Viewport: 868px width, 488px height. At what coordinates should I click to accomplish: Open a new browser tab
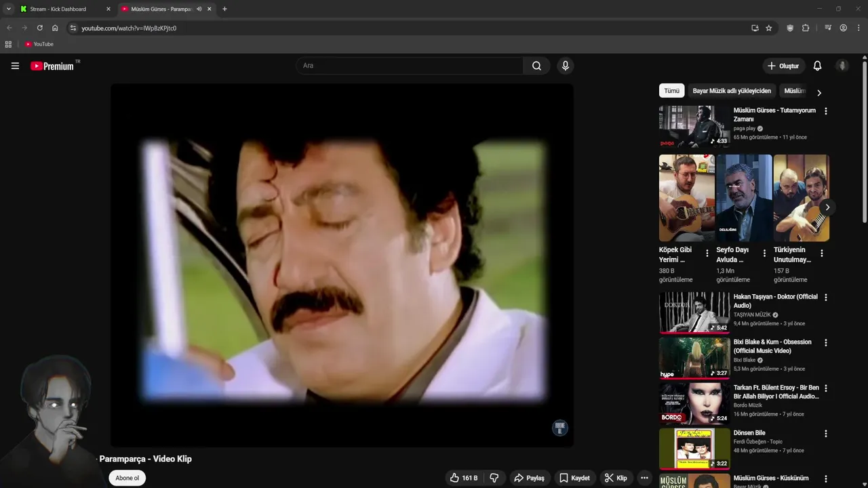click(x=224, y=9)
